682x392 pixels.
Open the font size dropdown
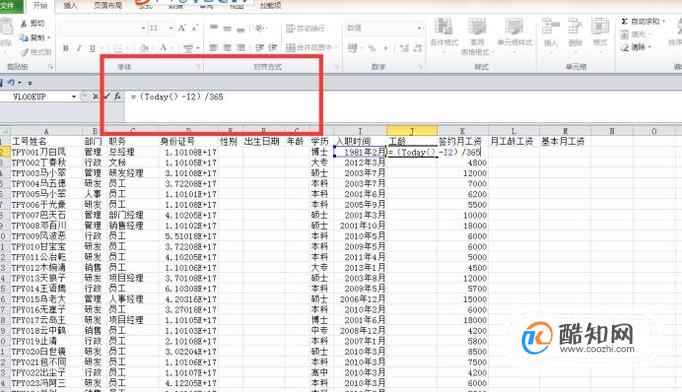tap(171, 28)
